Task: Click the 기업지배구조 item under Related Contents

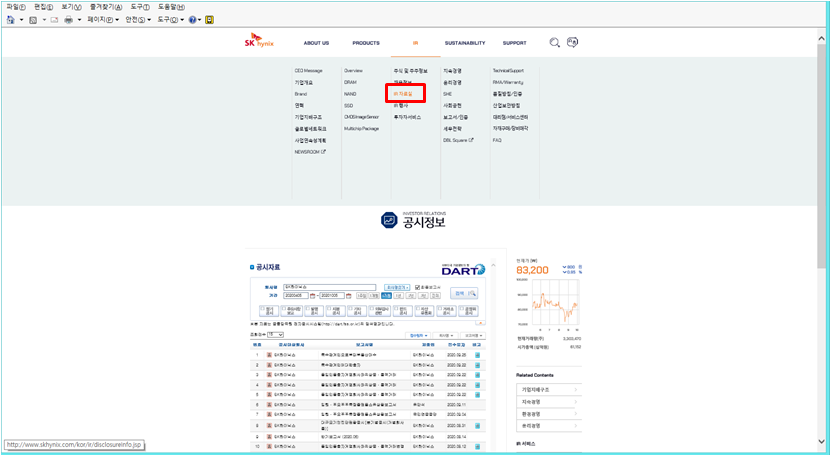Action: 549,390
